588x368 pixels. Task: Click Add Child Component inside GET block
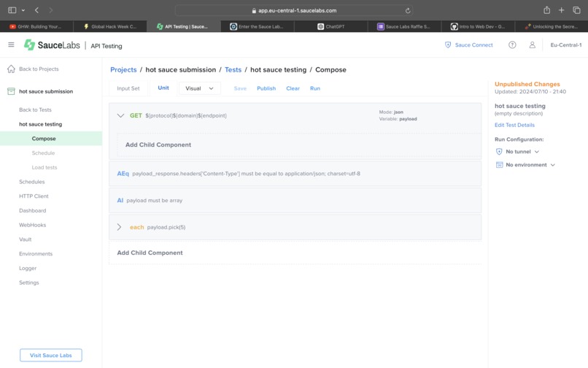(299, 145)
